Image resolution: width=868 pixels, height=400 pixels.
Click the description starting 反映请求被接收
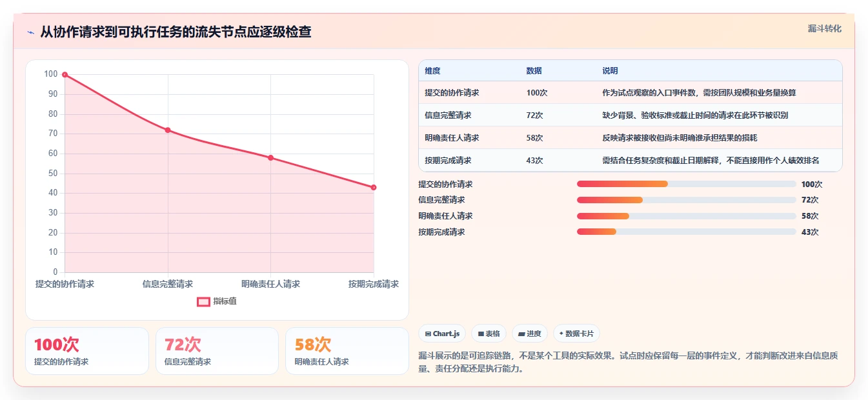click(680, 138)
